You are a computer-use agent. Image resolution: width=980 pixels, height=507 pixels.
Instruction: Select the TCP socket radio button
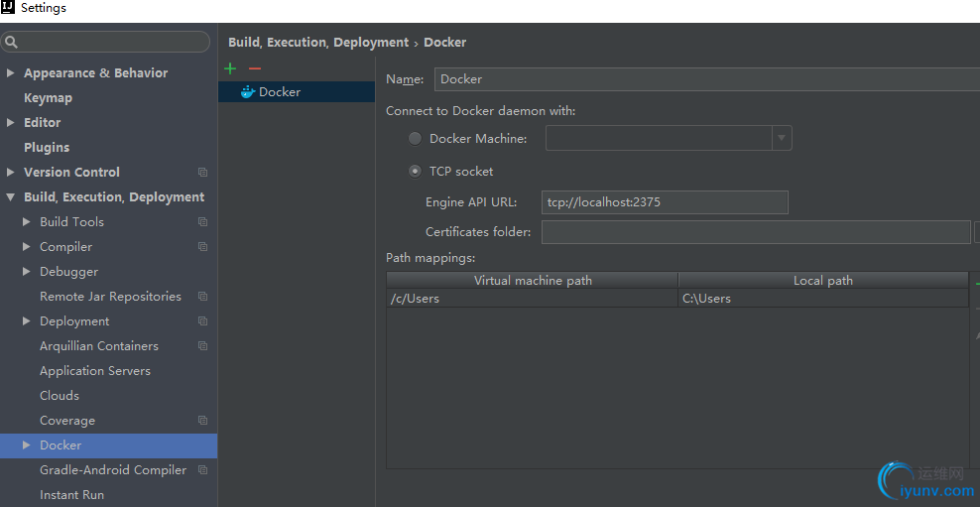(x=415, y=172)
